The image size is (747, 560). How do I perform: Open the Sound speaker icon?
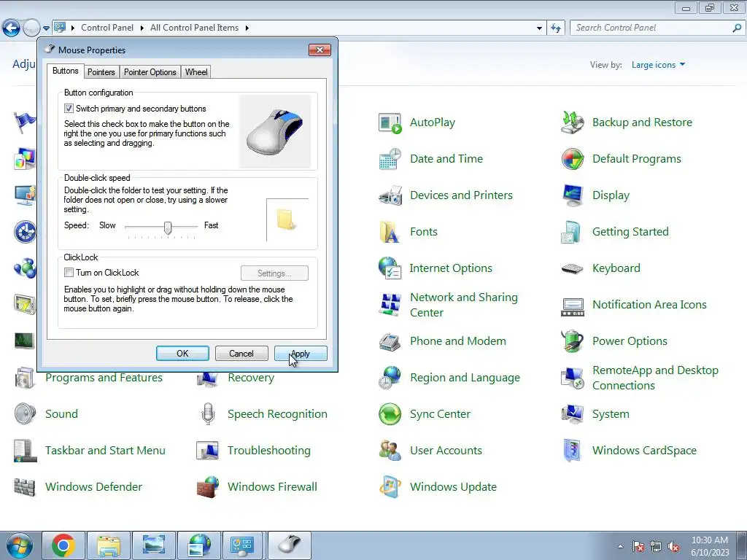[25, 414]
